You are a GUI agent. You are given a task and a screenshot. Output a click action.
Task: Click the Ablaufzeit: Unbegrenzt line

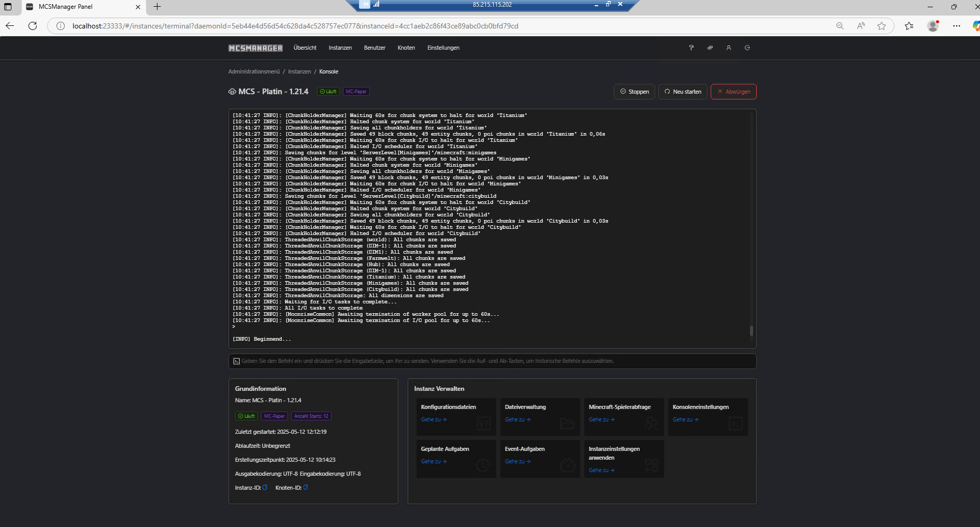(x=263, y=446)
